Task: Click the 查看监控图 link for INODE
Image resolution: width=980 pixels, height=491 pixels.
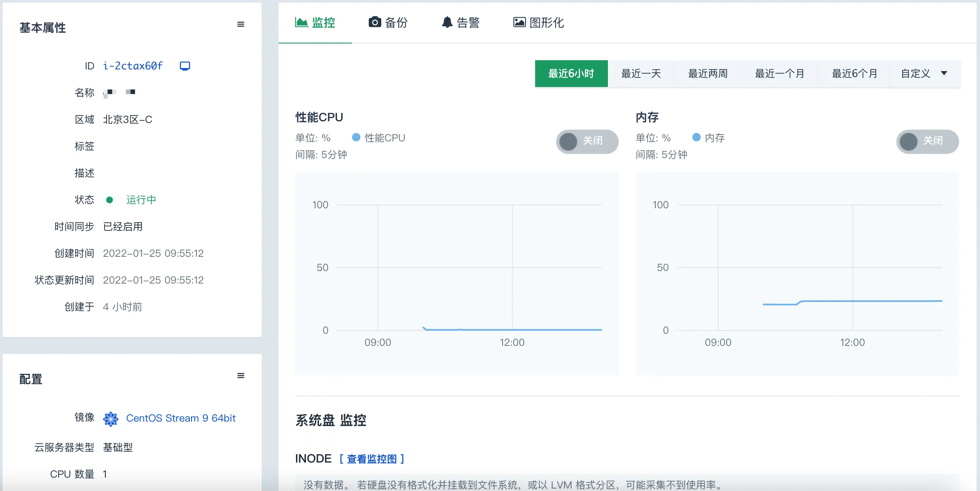Action: point(372,459)
